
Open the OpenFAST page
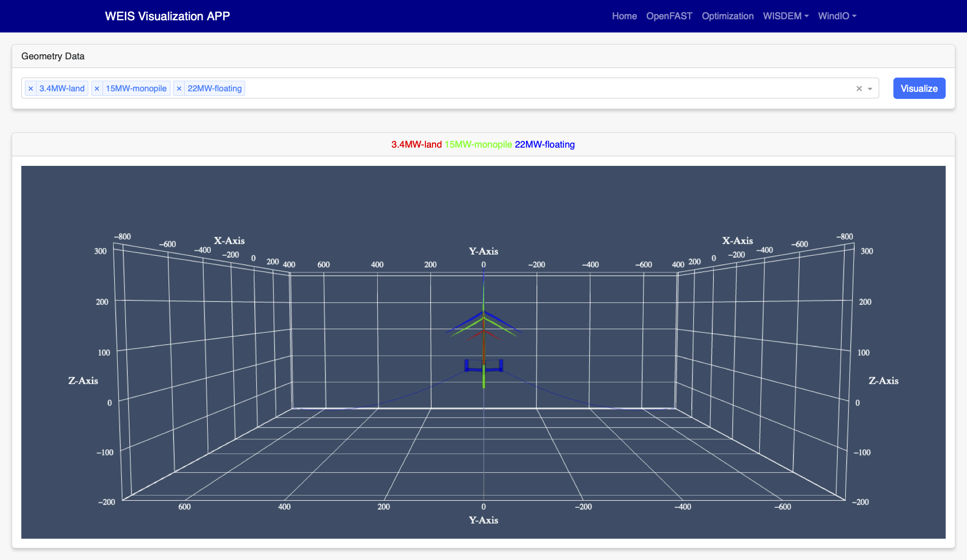click(x=669, y=16)
